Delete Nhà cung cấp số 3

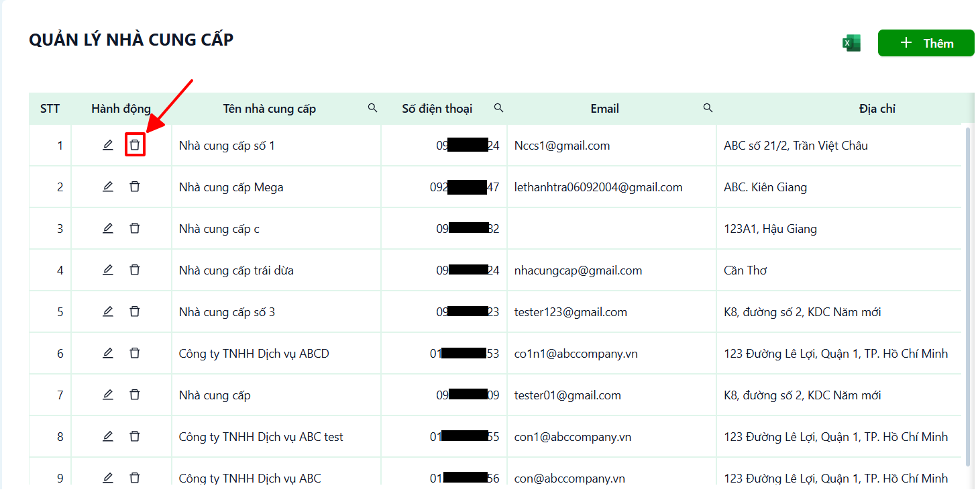(135, 311)
